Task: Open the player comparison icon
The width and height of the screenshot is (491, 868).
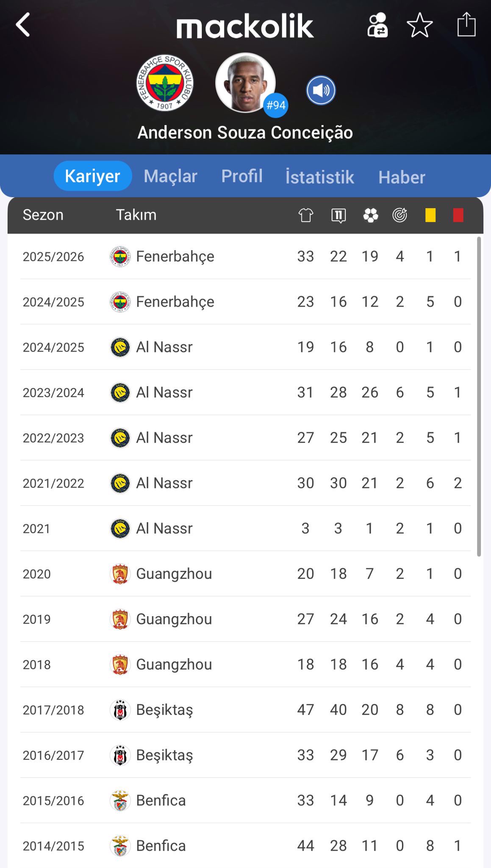Action: pyautogui.click(x=377, y=25)
